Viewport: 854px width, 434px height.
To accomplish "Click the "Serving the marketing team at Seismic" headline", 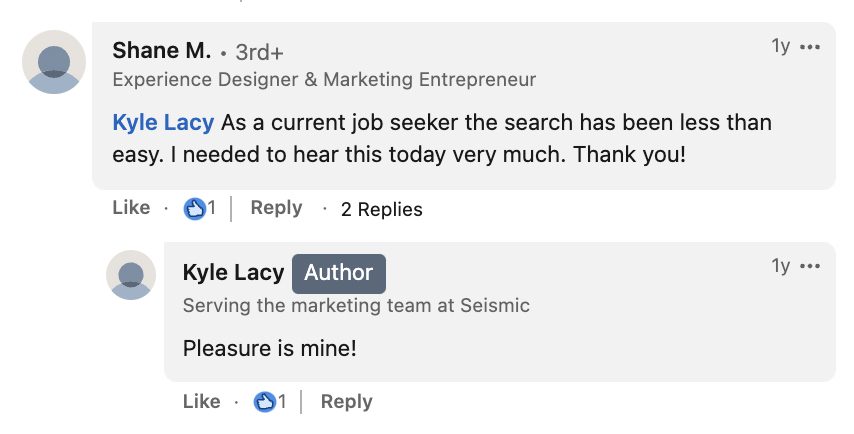I will click(x=356, y=306).
